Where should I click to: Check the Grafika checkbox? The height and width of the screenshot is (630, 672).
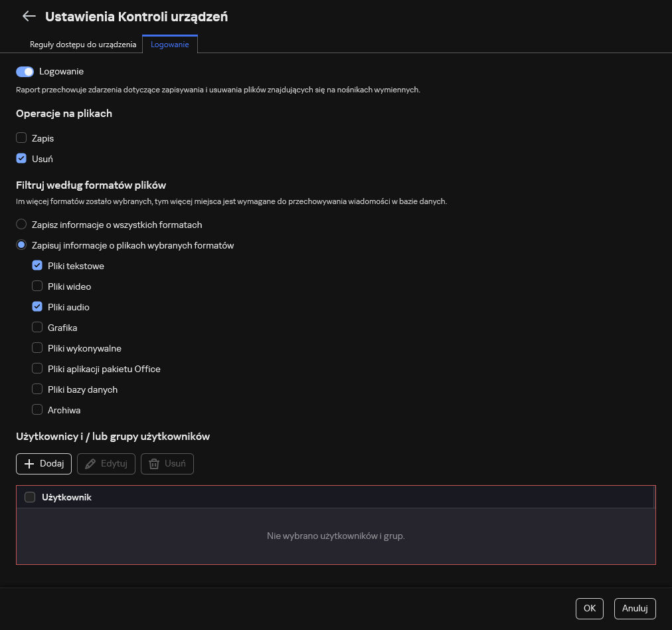[x=37, y=328]
